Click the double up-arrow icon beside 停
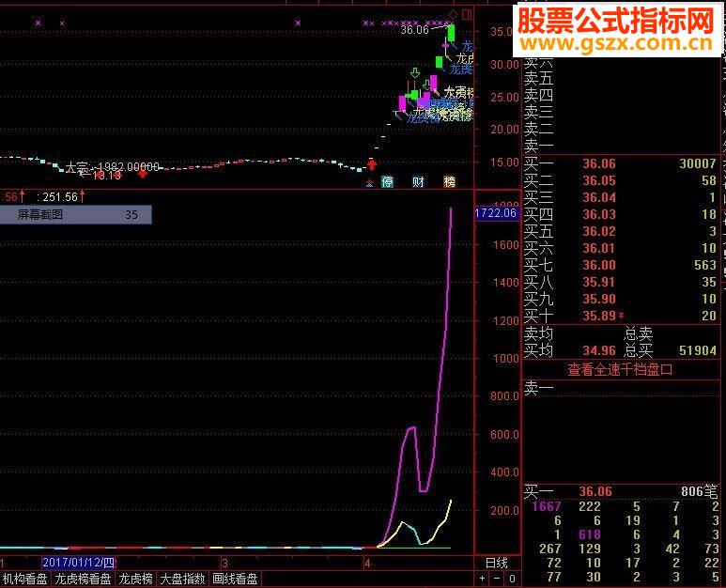The height and width of the screenshot is (588, 726). coord(369,183)
